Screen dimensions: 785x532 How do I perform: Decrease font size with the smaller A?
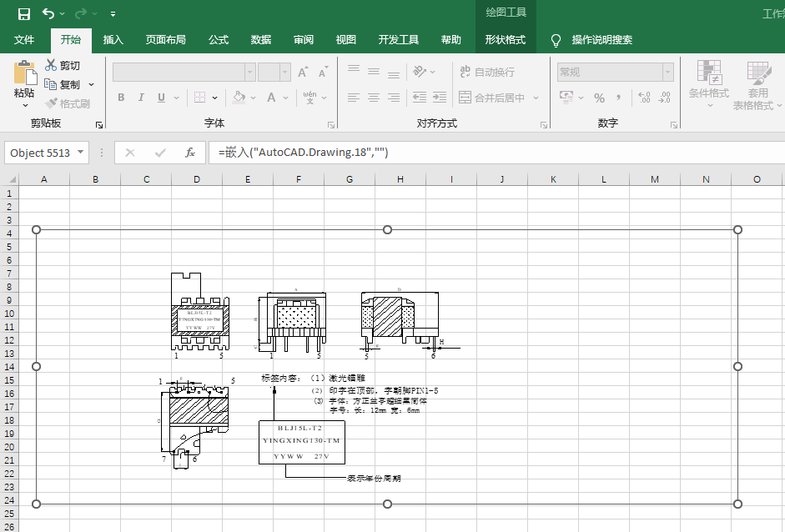pyautogui.click(x=324, y=72)
